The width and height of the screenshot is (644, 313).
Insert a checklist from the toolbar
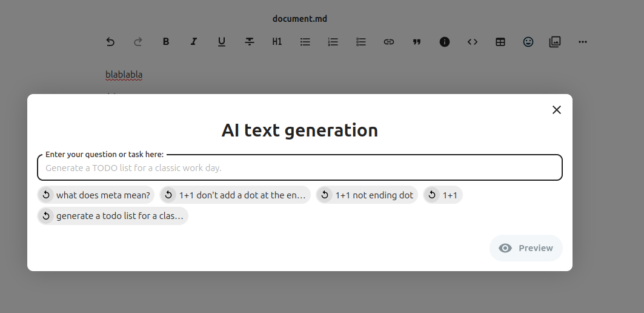(361, 42)
